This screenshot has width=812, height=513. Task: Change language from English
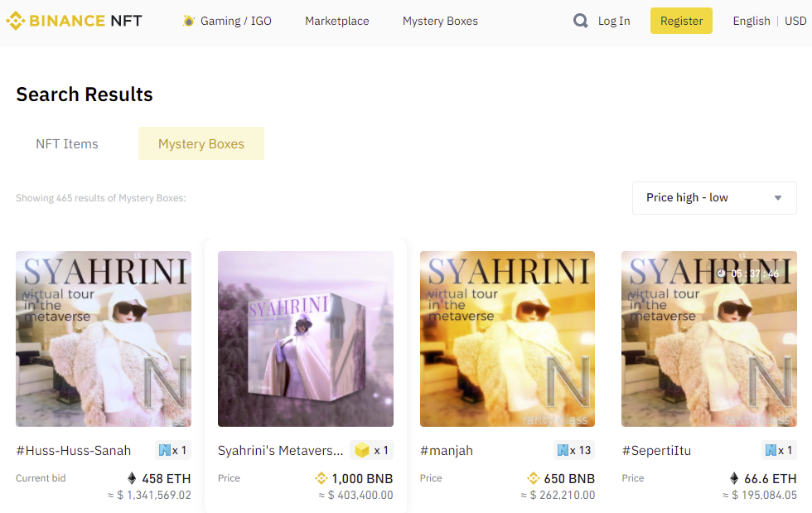pyautogui.click(x=752, y=21)
